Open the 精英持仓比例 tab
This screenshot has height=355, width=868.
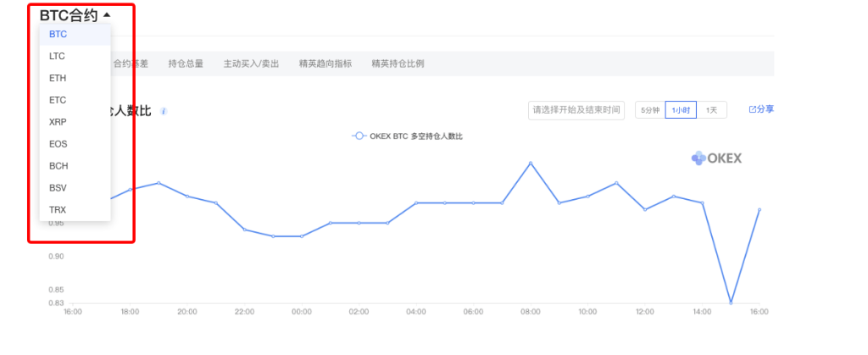[398, 64]
